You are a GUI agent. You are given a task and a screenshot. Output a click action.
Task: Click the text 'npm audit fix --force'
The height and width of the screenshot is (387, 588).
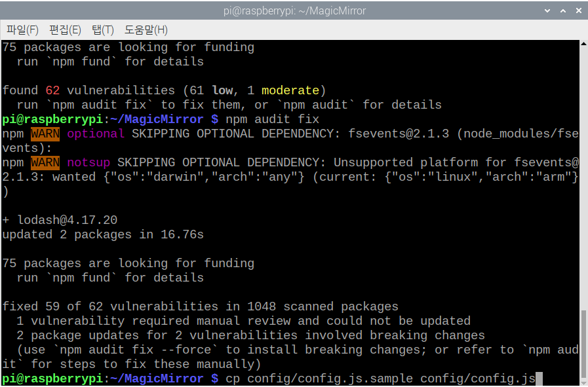tap(136, 350)
